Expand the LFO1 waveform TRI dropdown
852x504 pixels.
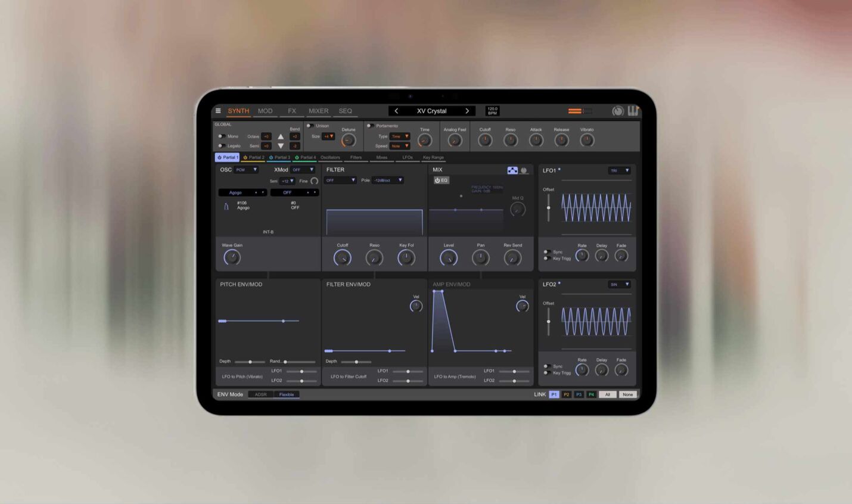click(x=619, y=170)
